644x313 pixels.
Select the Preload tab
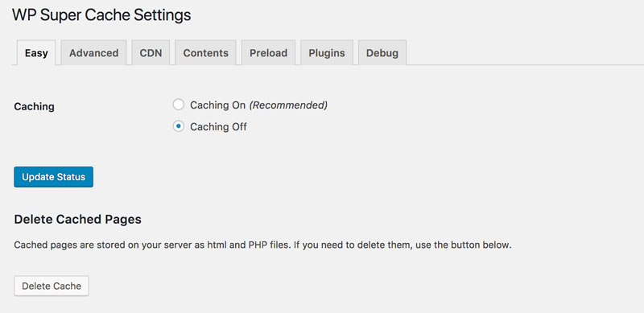268,53
